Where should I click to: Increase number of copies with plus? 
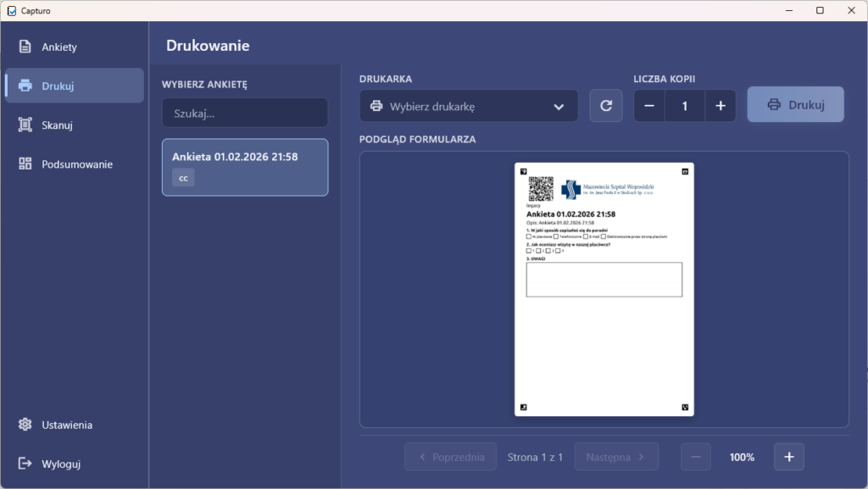(721, 106)
